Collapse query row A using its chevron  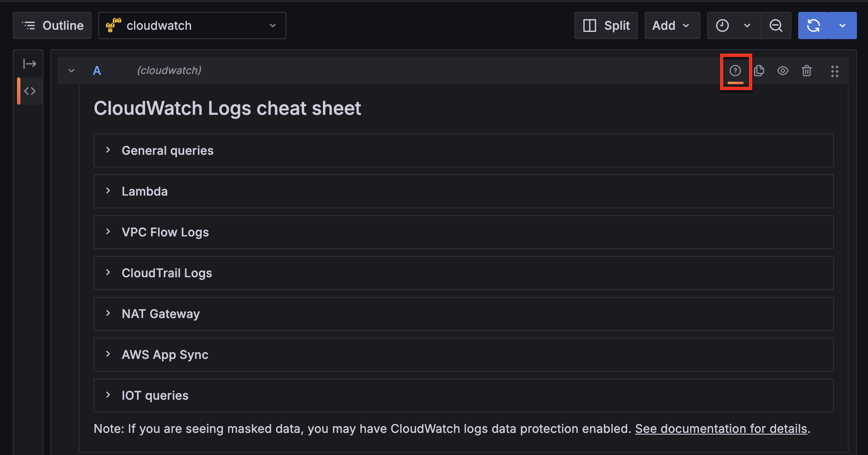pos(71,71)
